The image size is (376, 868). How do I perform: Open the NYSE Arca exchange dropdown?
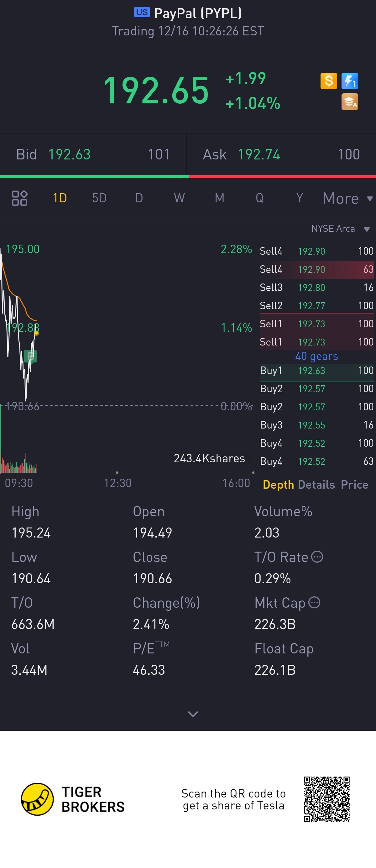pyautogui.click(x=341, y=229)
